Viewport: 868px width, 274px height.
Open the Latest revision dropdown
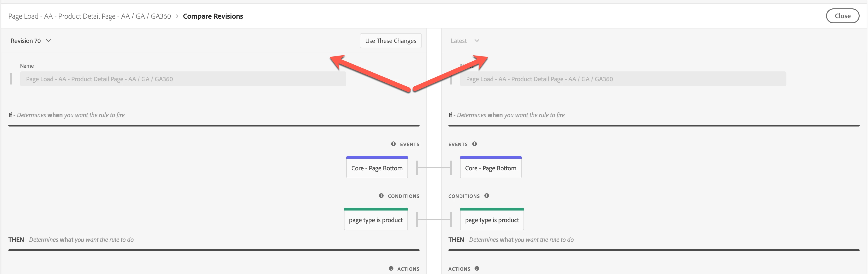[x=464, y=41]
